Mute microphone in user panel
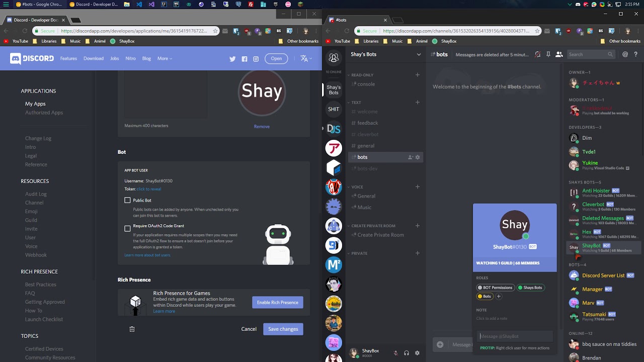 (396, 353)
